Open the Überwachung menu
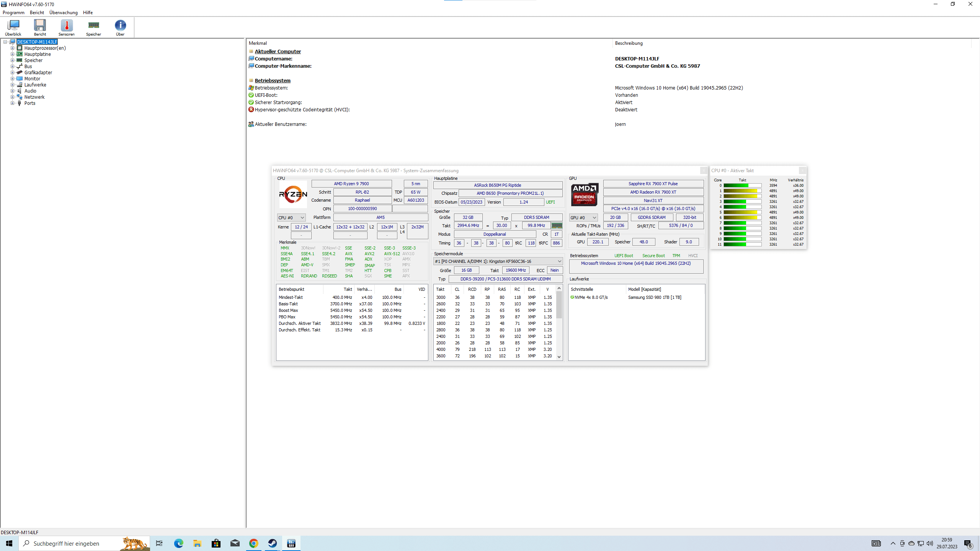The height and width of the screenshot is (551, 980). pos(64,13)
